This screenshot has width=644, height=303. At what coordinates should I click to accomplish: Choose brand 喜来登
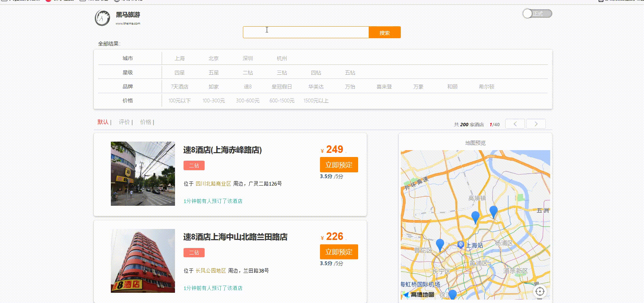(384, 87)
